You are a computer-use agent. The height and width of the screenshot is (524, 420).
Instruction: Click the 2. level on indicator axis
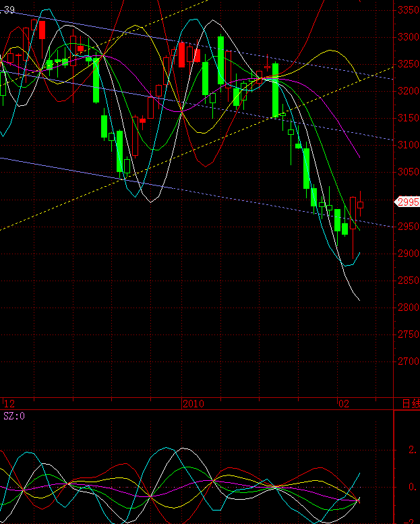[x=413, y=450]
